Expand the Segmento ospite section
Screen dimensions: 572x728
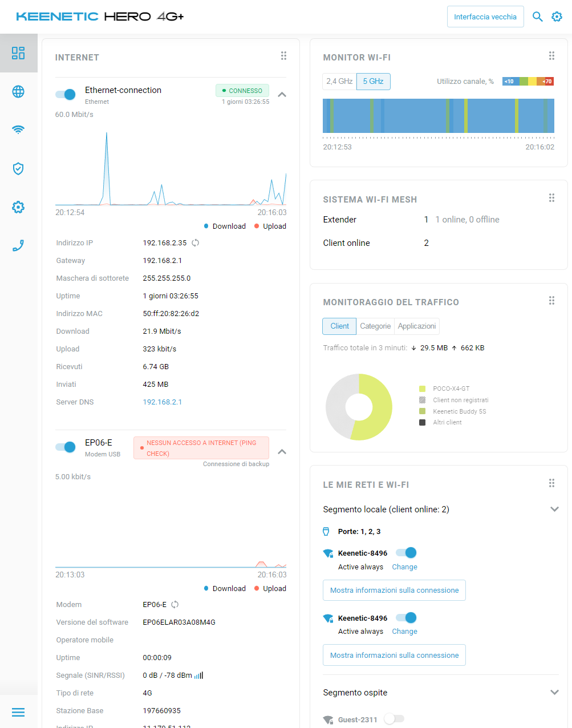point(554,693)
